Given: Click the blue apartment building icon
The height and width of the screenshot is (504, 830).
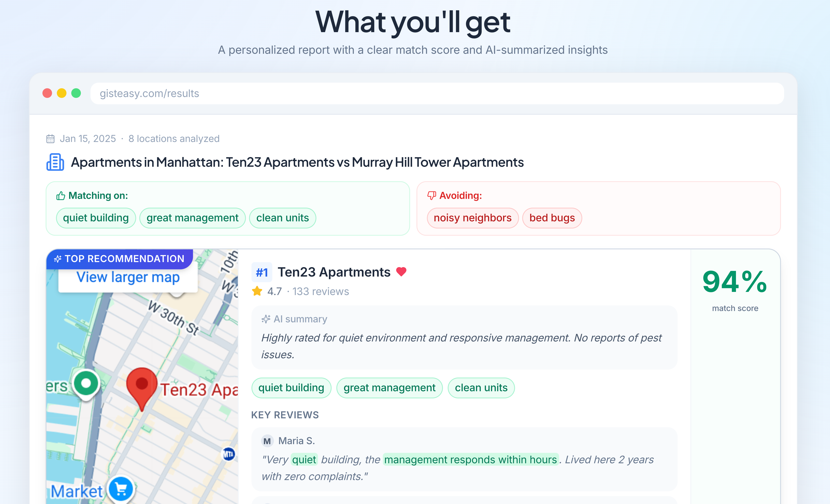Looking at the screenshot, I should click(55, 162).
